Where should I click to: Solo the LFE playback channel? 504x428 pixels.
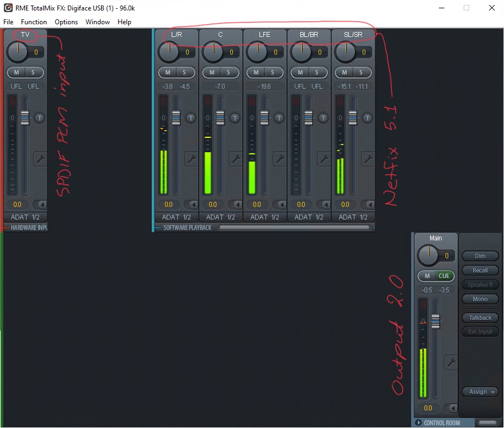point(272,72)
